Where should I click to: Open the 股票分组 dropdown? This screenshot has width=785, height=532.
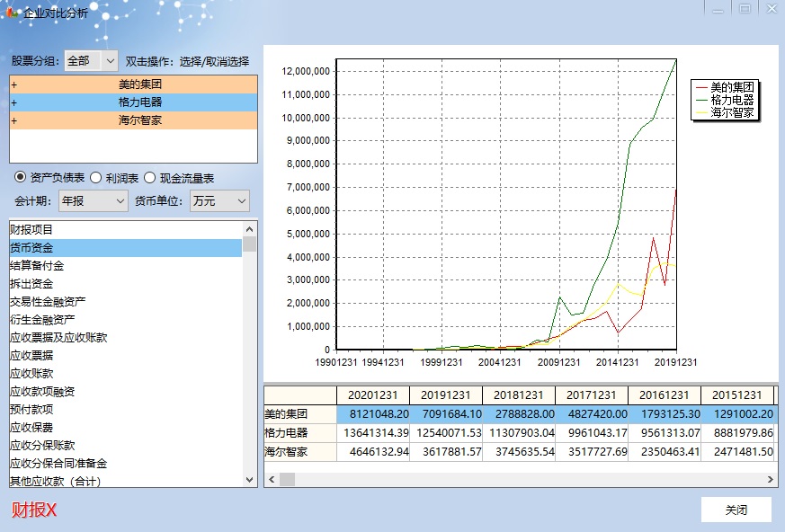tap(110, 61)
